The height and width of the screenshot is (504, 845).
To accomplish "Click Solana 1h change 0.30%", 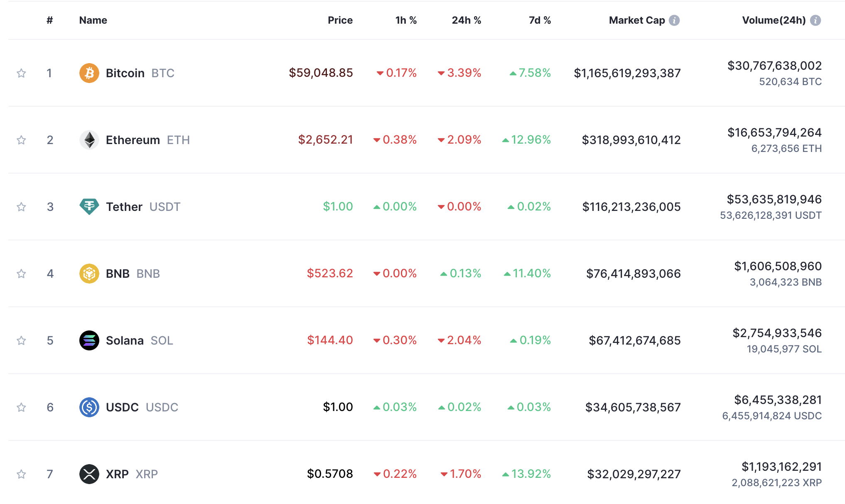I will tap(395, 340).
